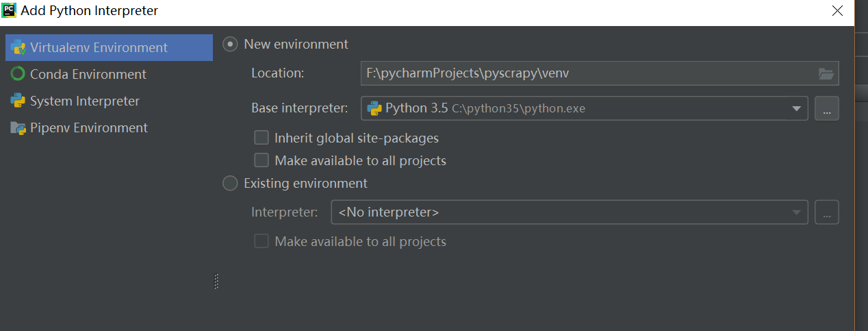Click the System Interpreter Python icon
This screenshot has width=868, height=331.
[x=18, y=101]
